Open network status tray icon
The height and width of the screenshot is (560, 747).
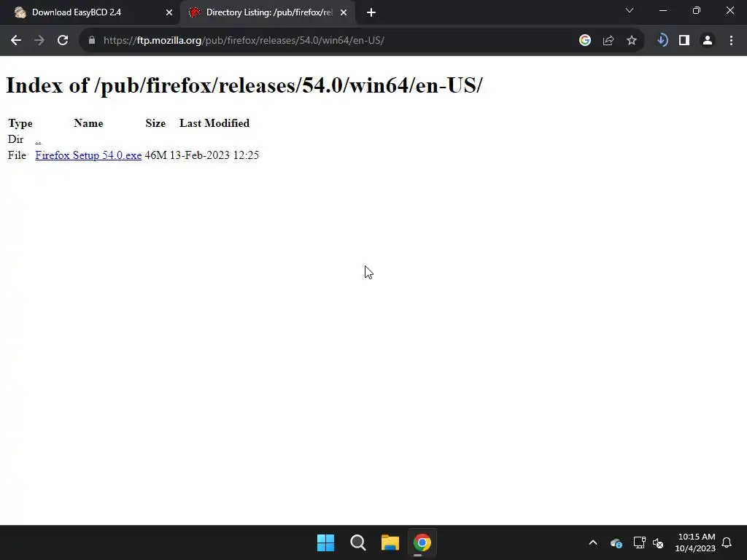click(639, 542)
